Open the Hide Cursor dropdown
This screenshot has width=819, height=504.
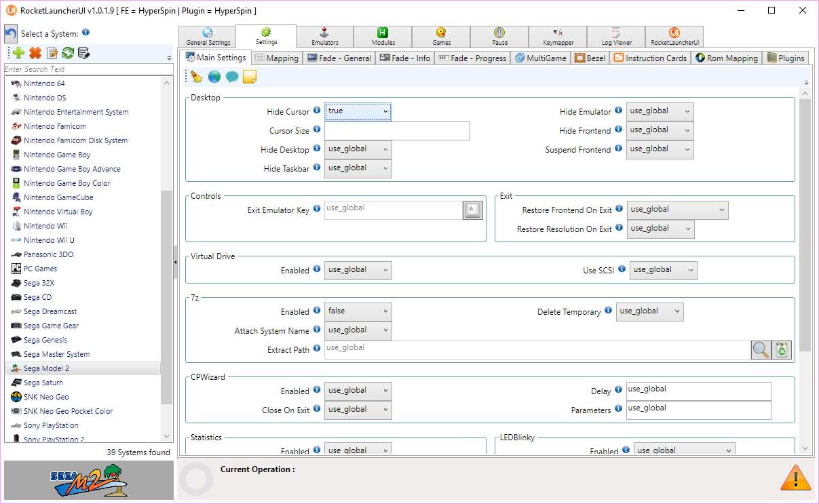358,111
